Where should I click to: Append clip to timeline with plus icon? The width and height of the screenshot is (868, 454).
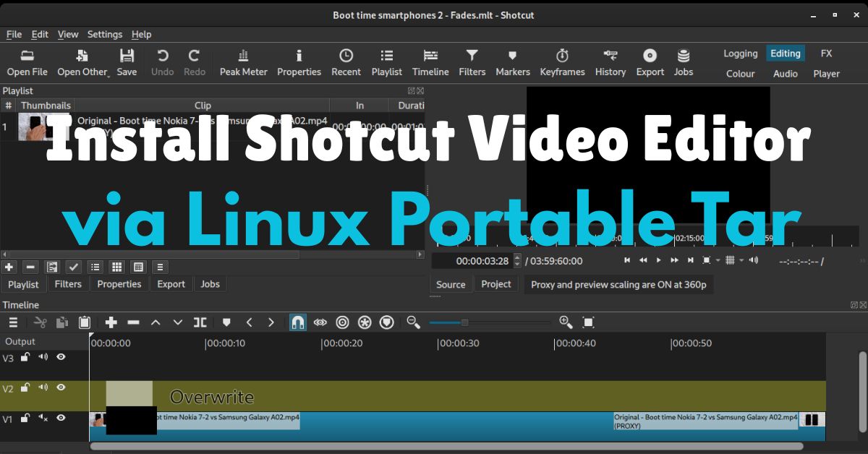tap(111, 322)
